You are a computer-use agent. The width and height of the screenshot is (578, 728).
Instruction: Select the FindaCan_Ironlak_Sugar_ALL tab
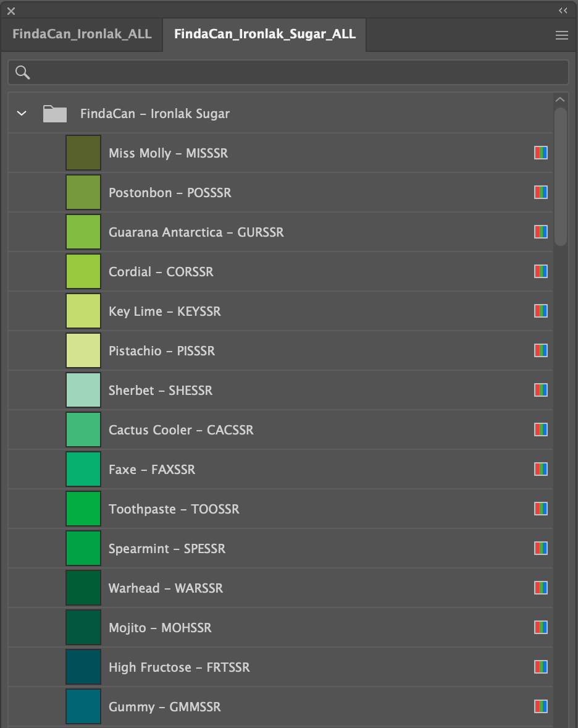(264, 34)
